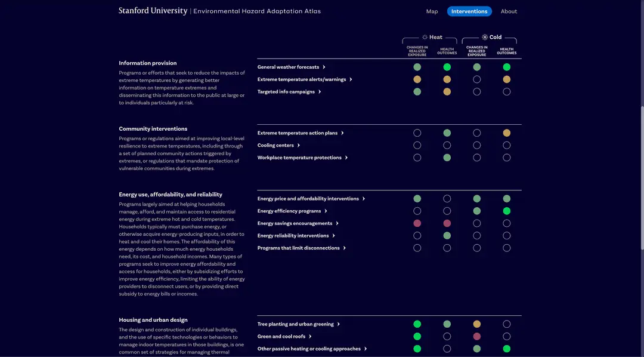Go to the About page
Screen dimensions: 644x357
509,11
